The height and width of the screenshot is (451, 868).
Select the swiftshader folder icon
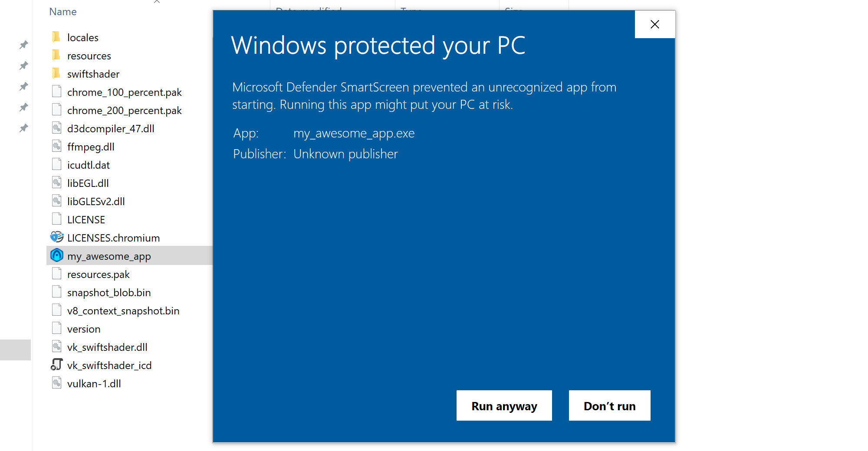[x=56, y=74]
